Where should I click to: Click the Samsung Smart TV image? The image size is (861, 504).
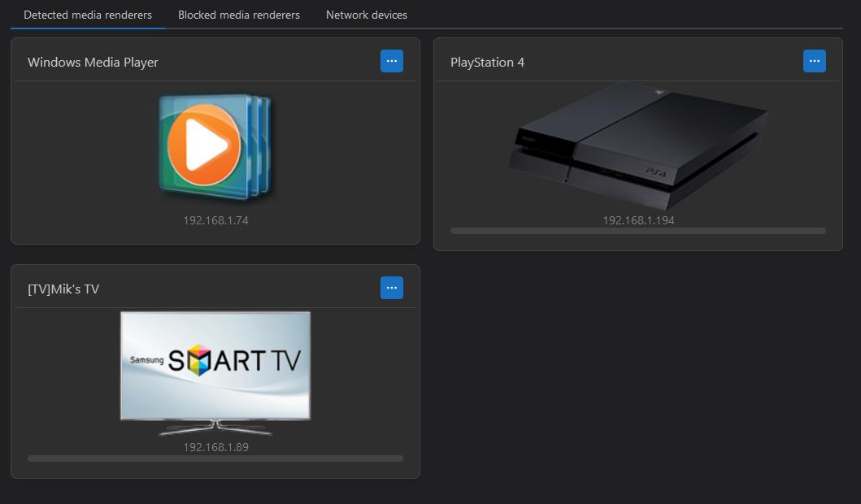(x=215, y=373)
